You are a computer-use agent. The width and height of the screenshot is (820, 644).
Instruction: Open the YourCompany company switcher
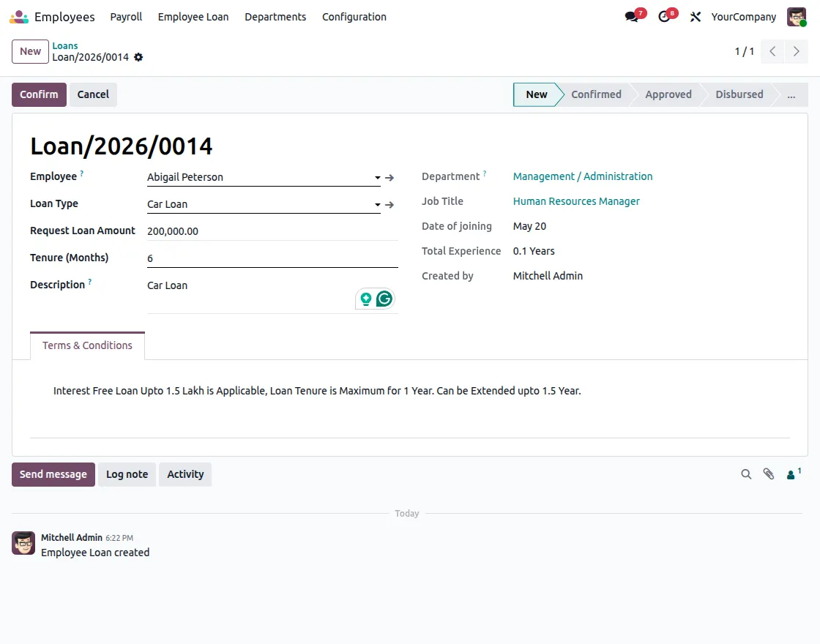click(743, 17)
